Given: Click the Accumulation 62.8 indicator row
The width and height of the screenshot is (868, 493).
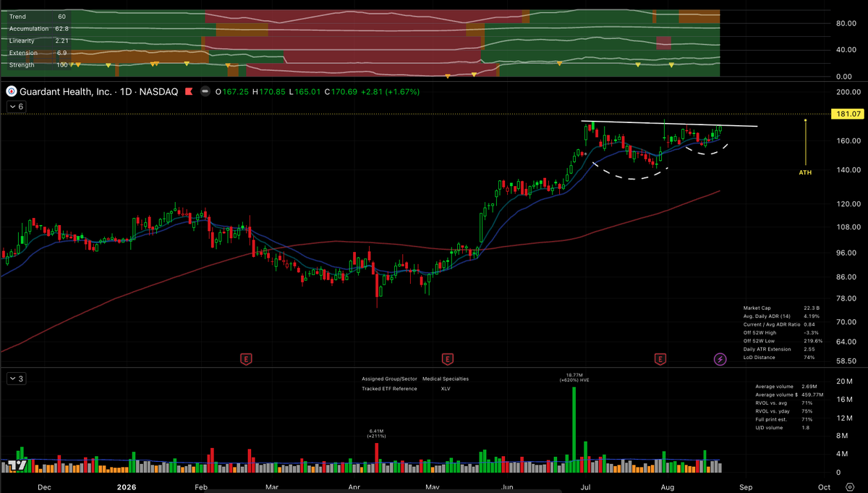Looking at the screenshot, I should click(x=38, y=28).
